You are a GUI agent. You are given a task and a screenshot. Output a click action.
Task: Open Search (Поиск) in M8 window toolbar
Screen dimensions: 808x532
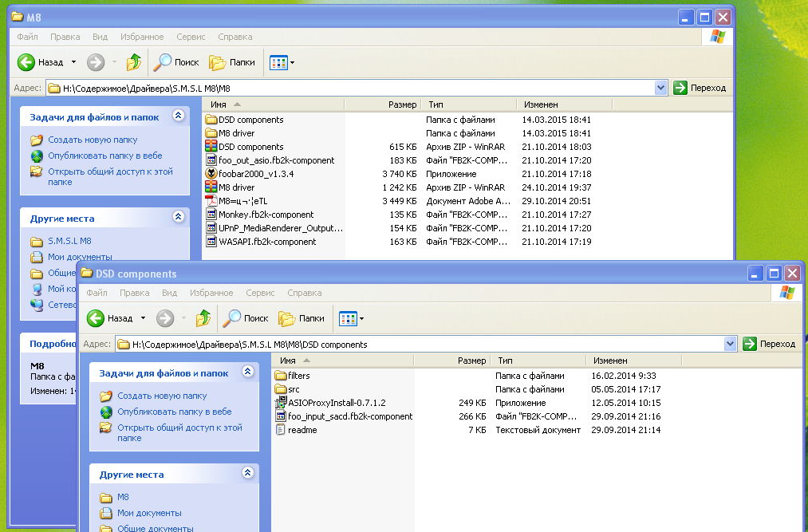click(176, 62)
